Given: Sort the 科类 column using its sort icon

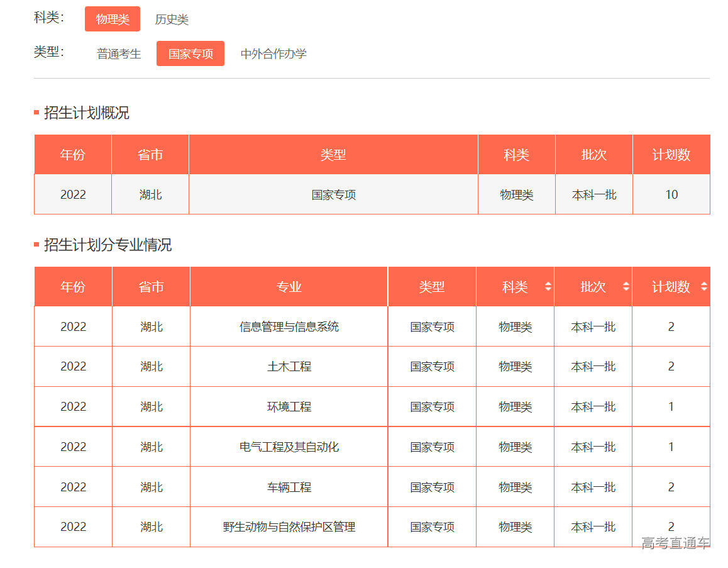Looking at the screenshot, I should [x=548, y=286].
